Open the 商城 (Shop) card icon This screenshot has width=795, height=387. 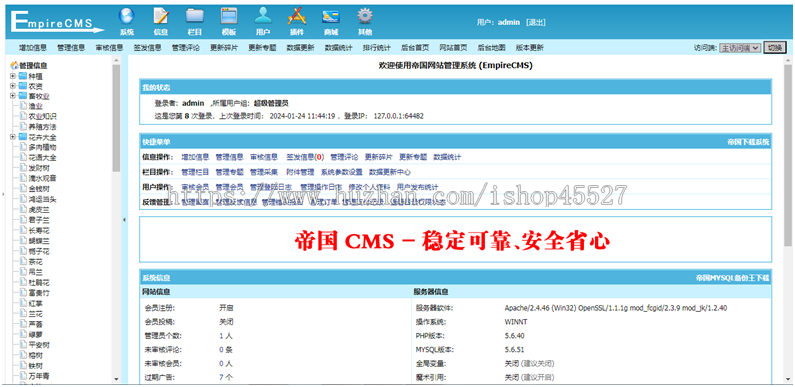[331, 16]
